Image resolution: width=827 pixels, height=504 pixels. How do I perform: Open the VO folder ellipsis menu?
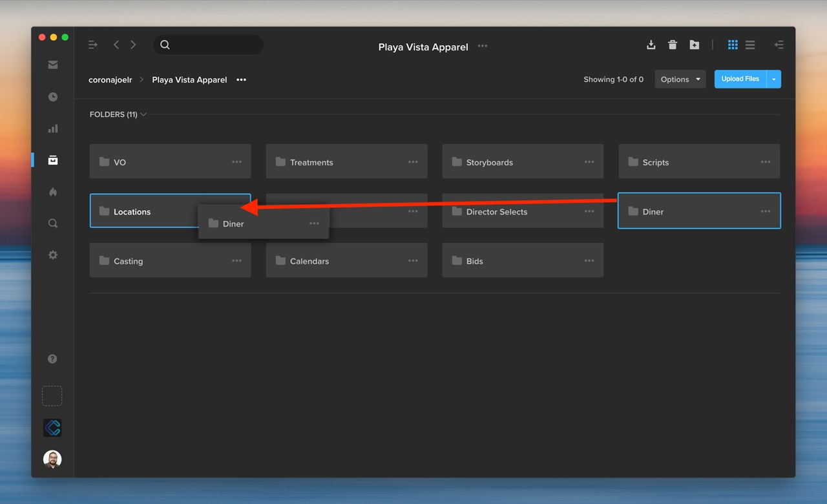237,162
